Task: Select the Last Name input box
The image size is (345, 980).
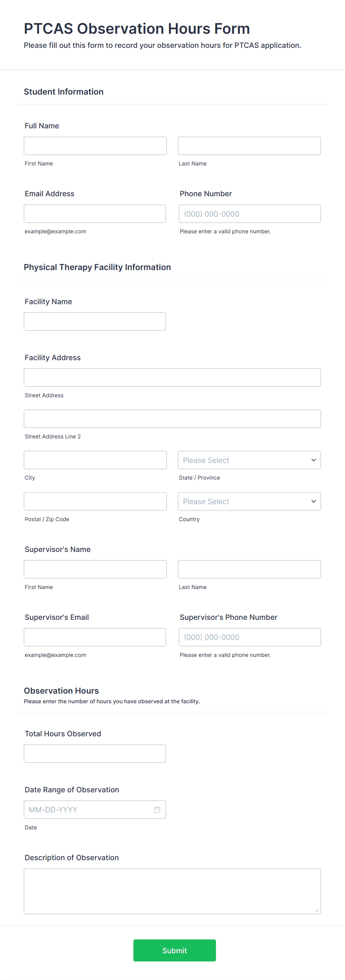Action: [249, 146]
